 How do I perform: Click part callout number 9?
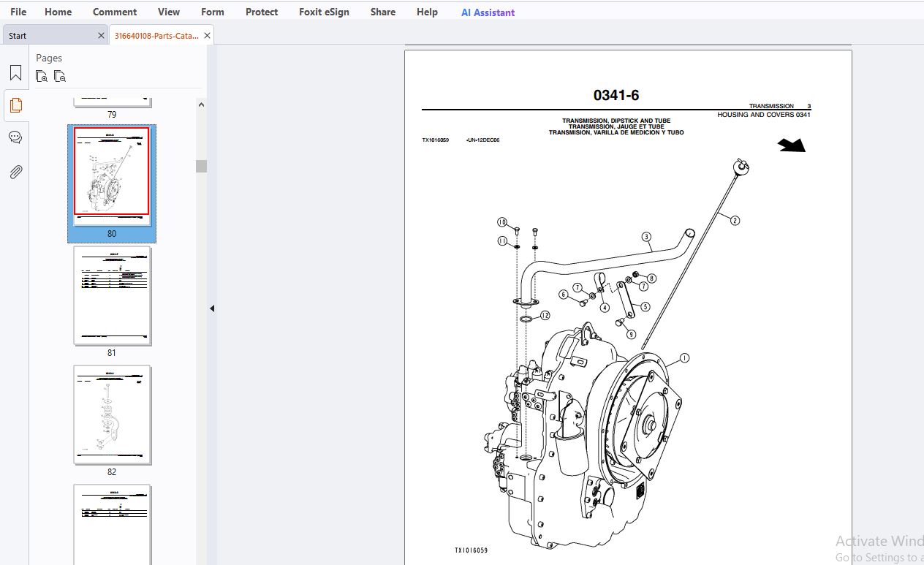[630, 334]
